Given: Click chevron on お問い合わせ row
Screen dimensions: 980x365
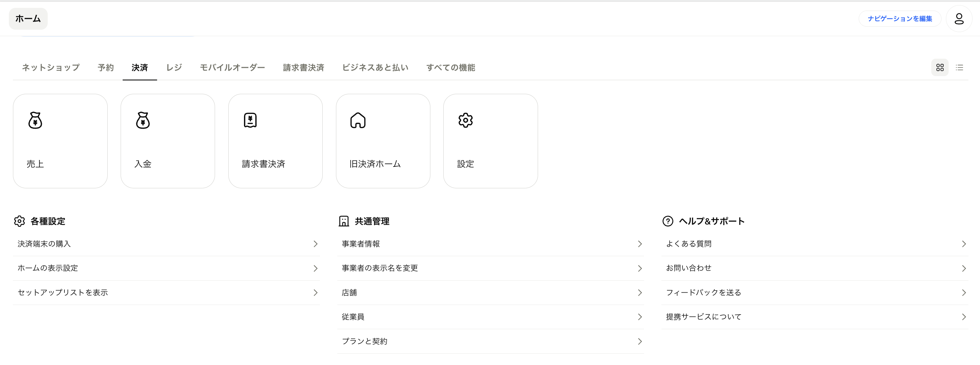Looking at the screenshot, I should [964, 268].
